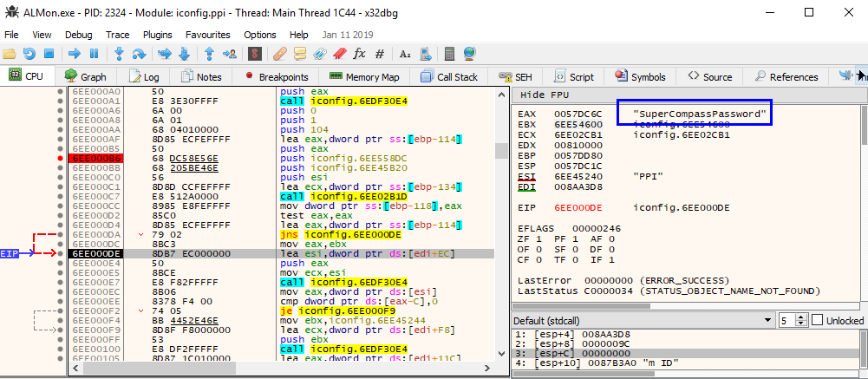The height and width of the screenshot is (379, 868).
Task: Open the Trace menu
Action: pos(117,35)
